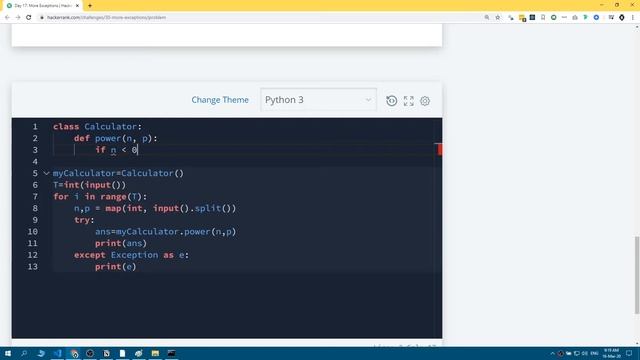The width and height of the screenshot is (640, 360).
Task: Open the Python 3 language dropdown
Action: [x=318, y=100]
